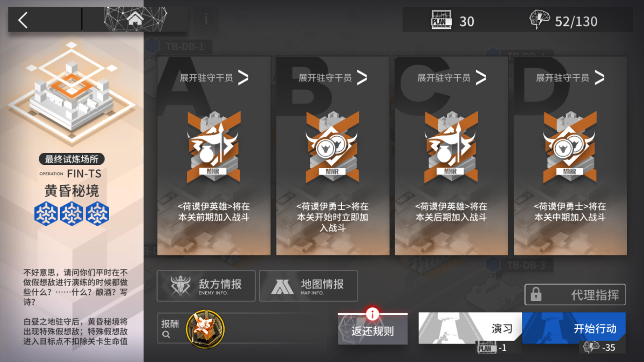Open the 返还规则 refund rules button

pos(372,330)
